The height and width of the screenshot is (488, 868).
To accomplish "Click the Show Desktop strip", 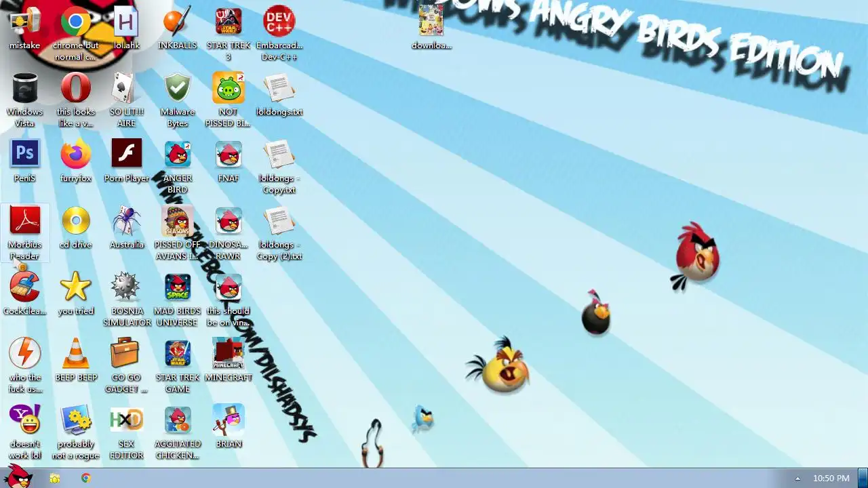I will tap(863, 478).
